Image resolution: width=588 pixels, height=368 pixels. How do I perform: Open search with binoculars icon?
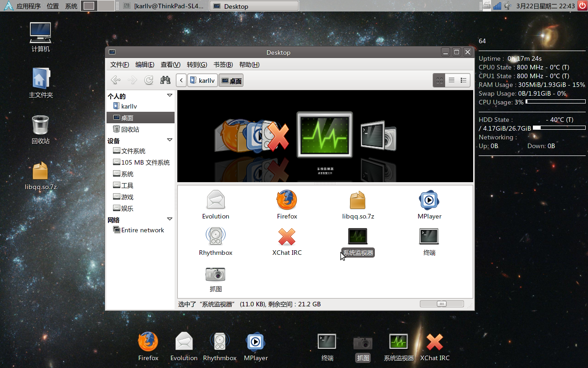click(x=165, y=80)
